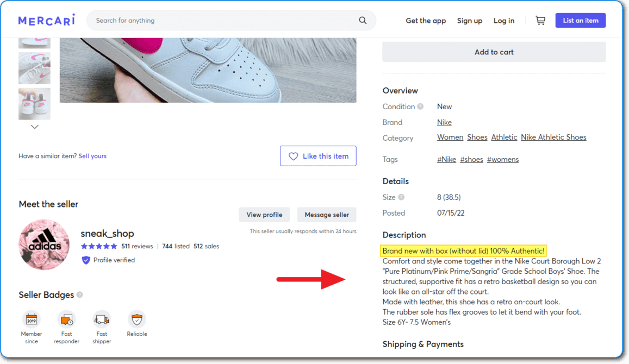
Task: Click the Size help icon
Action: click(401, 197)
